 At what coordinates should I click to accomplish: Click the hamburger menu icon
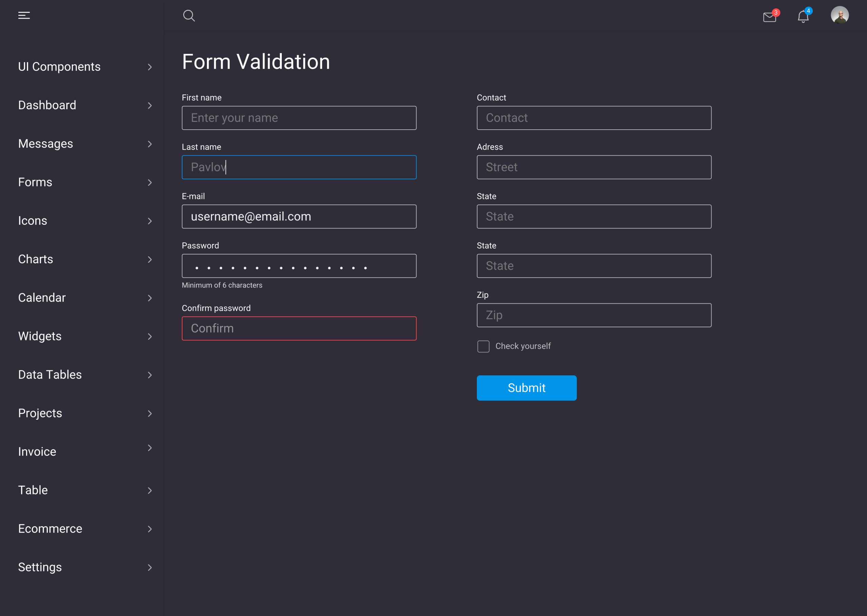click(x=25, y=15)
